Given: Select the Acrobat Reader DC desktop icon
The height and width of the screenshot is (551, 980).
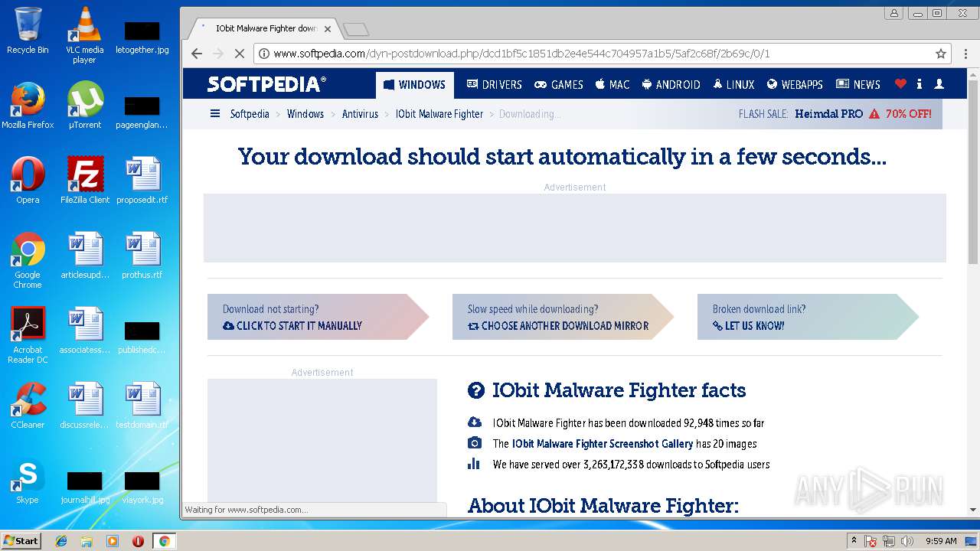Looking at the screenshot, I should click(28, 335).
